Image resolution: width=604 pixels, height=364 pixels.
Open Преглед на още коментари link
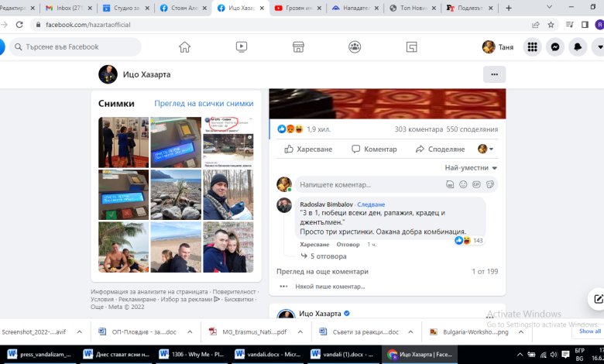[x=322, y=272]
